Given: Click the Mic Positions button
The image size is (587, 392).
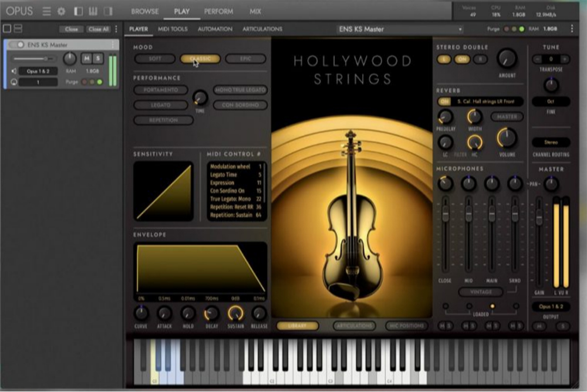Looking at the screenshot, I should 407,326.
